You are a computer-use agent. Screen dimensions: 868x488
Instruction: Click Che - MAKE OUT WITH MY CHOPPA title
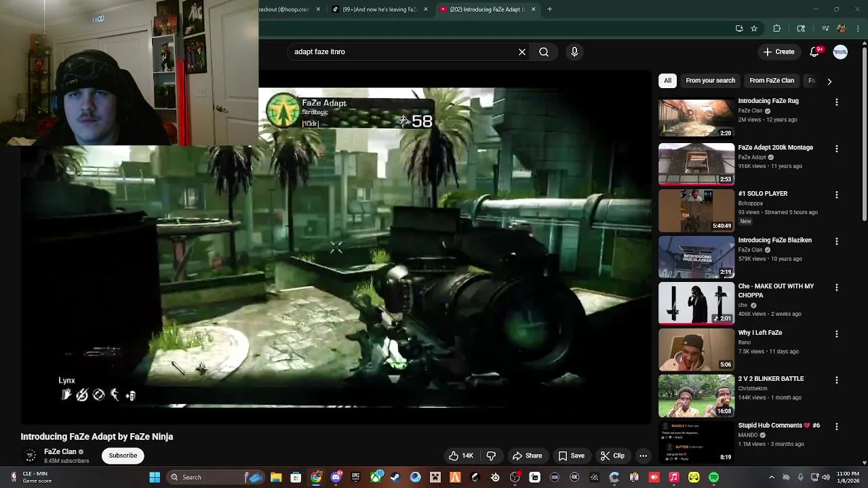tap(776, 291)
